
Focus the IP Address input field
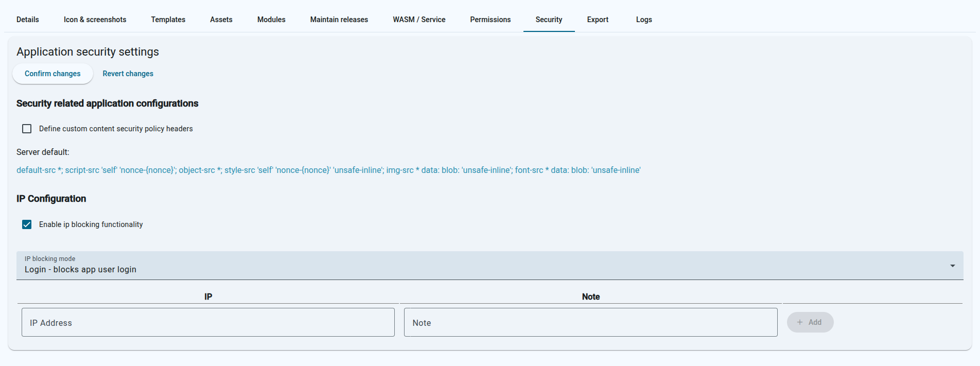tap(208, 323)
